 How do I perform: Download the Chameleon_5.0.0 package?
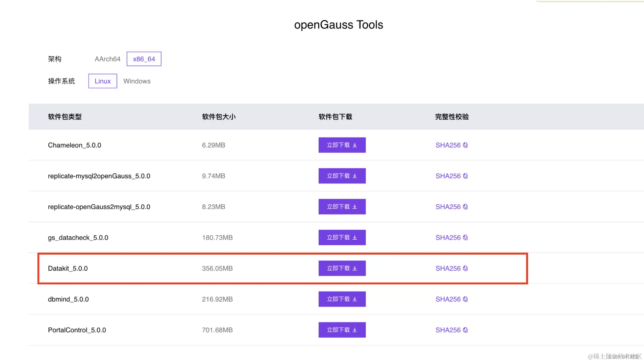point(342,145)
